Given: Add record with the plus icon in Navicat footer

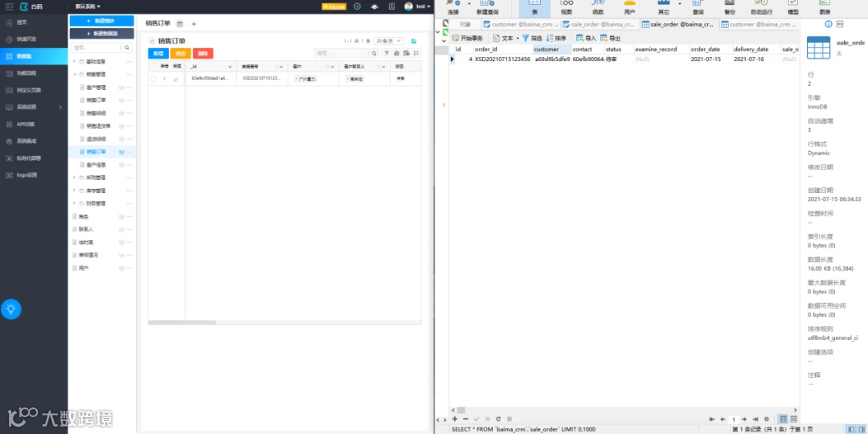Looking at the screenshot, I should tap(455, 419).
